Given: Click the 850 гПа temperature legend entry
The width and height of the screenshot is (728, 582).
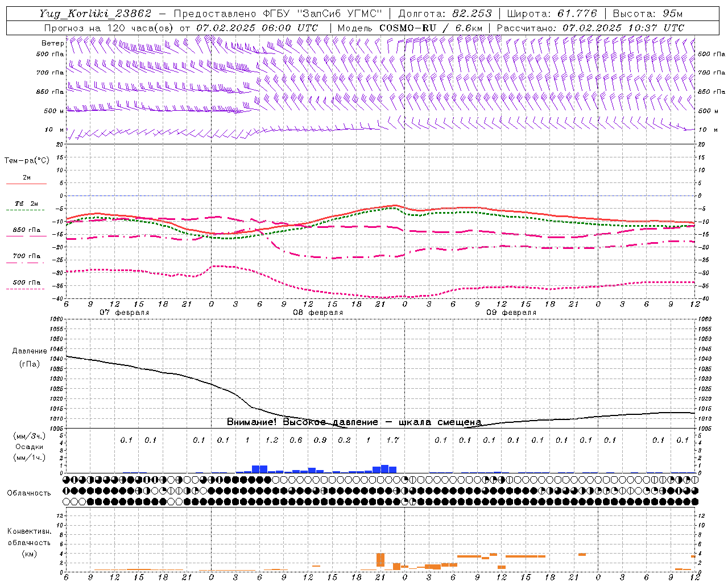Looking at the screenshot, I should pos(27,230).
